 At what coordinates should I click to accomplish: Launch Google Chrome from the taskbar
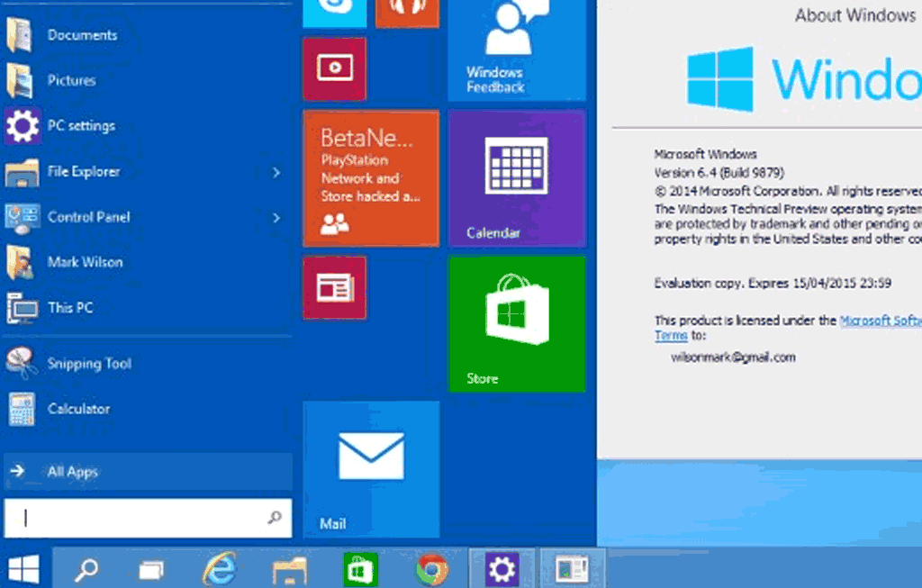[431, 569]
